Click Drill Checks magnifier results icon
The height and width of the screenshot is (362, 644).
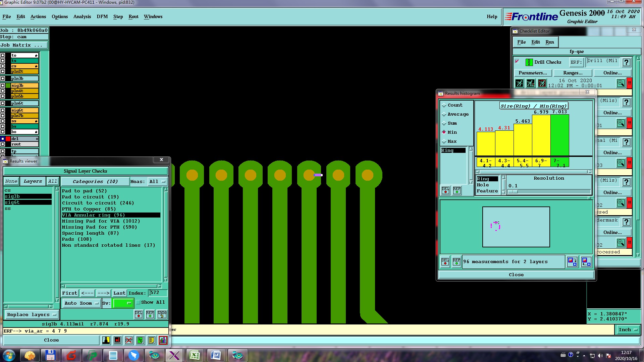621,83
